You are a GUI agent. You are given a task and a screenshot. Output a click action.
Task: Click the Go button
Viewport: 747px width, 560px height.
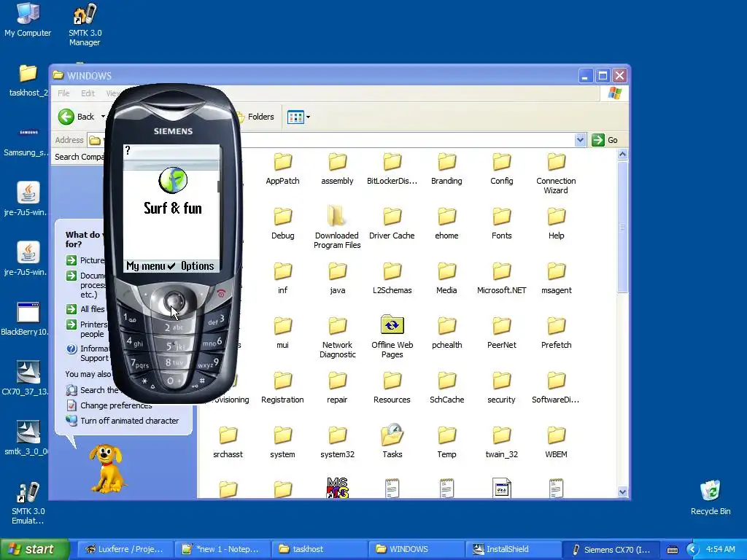(x=605, y=140)
